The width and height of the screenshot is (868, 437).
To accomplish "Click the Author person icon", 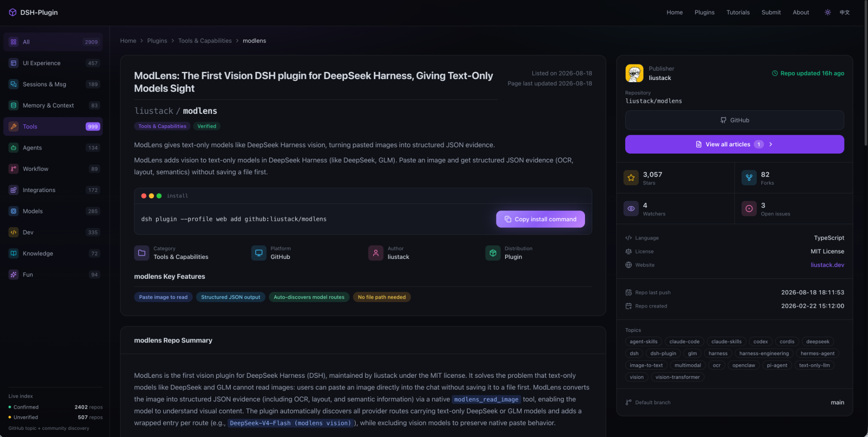I will tap(376, 253).
